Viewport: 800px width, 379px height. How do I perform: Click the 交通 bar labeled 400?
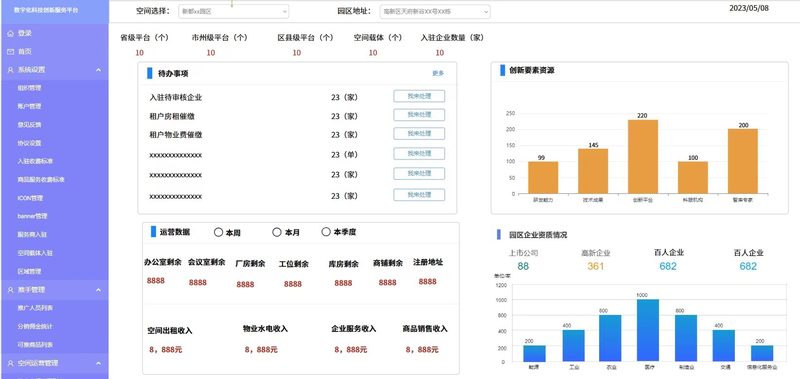tap(723, 346)
